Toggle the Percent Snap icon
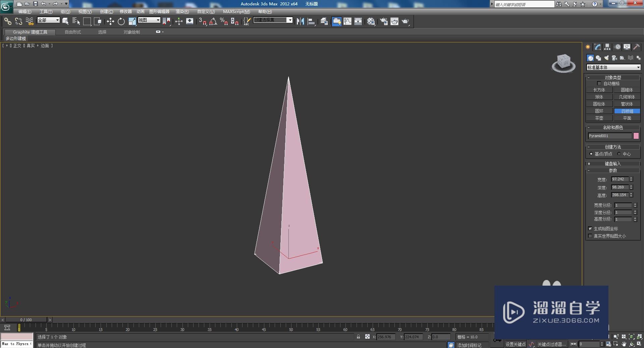This screenshot has width=644, height=348. point(224,21)
